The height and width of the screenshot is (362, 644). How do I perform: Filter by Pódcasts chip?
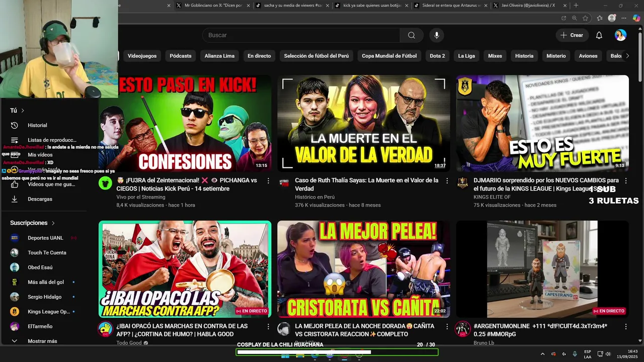pos(180,56)
